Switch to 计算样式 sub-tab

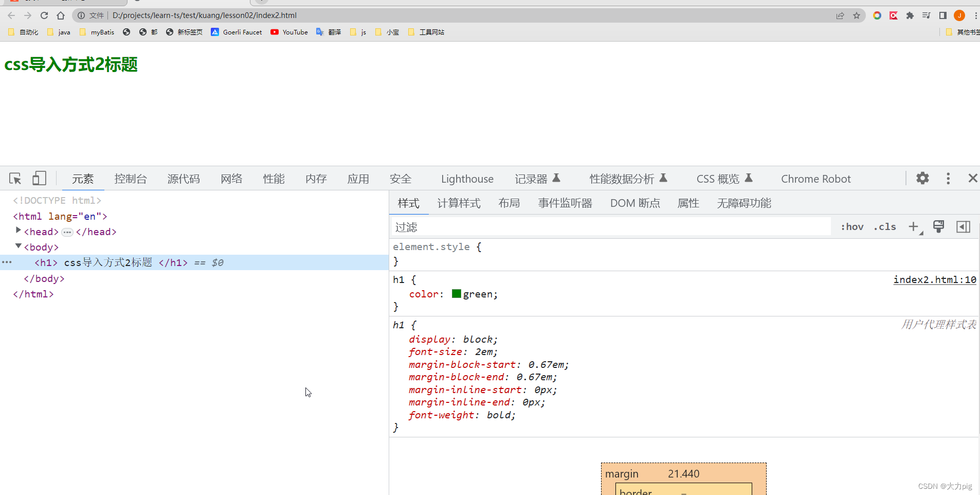tap(459, 203)
